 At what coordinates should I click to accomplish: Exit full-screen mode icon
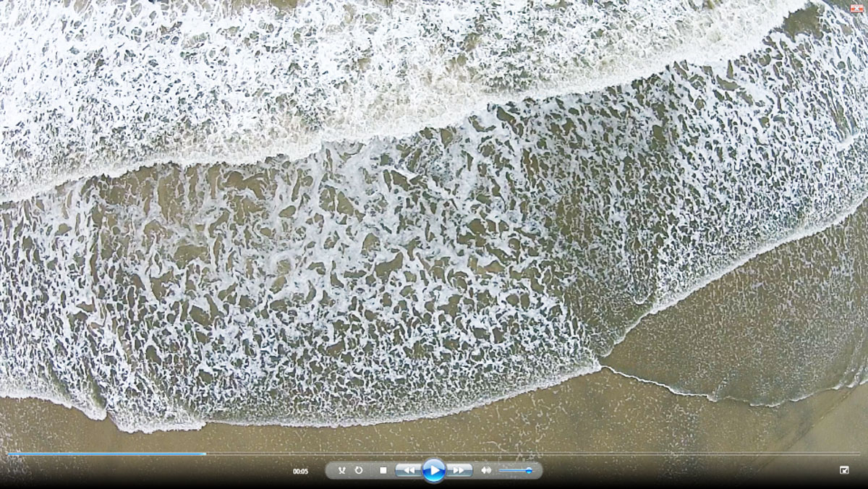[844, 470]
